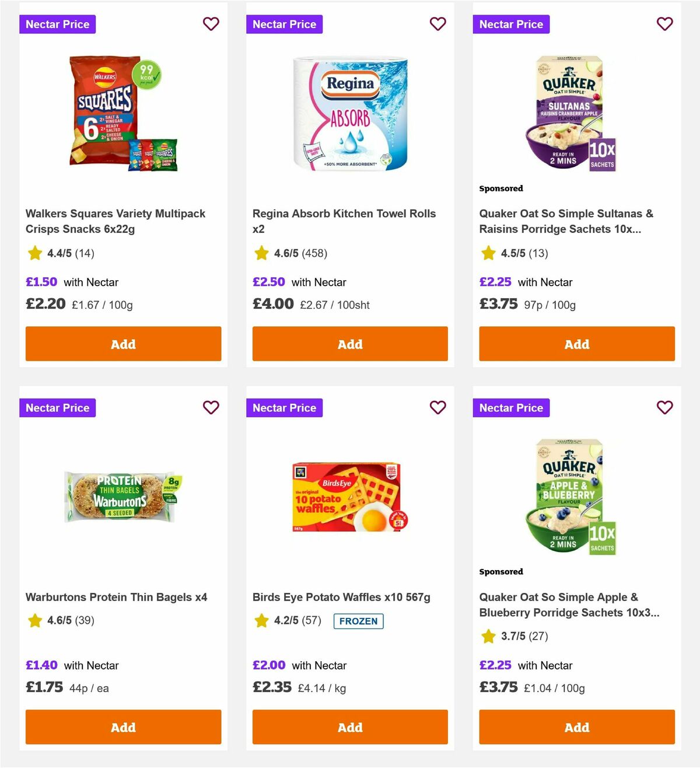
Task: Click the star icon beside Warburtons rating
Action: coord(34,620)
